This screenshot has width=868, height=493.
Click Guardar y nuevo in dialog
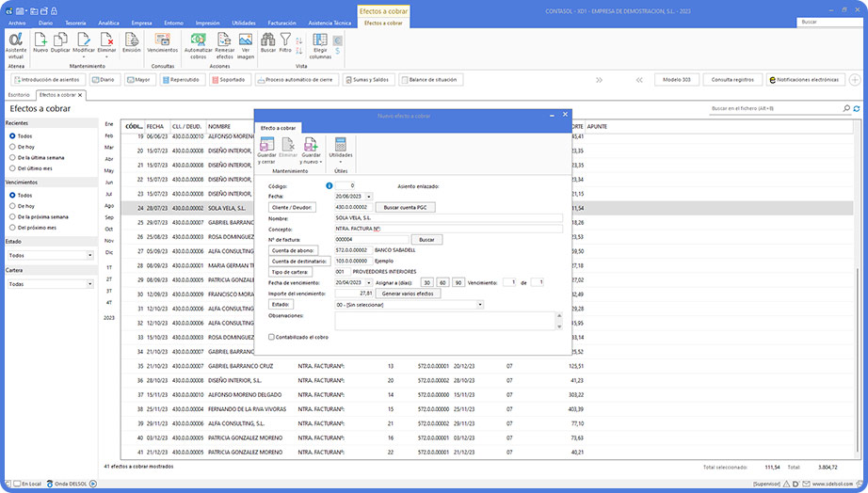tap(311, 151)
